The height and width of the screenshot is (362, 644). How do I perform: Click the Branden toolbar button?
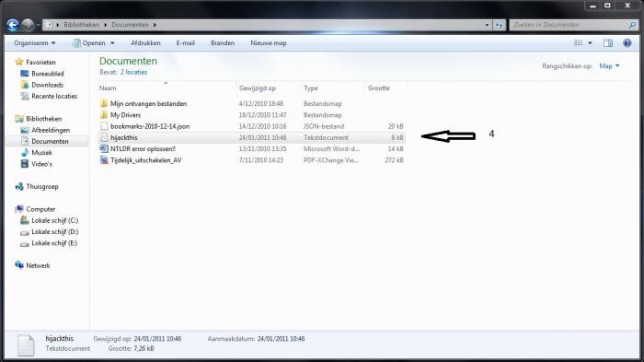point(223,42)
